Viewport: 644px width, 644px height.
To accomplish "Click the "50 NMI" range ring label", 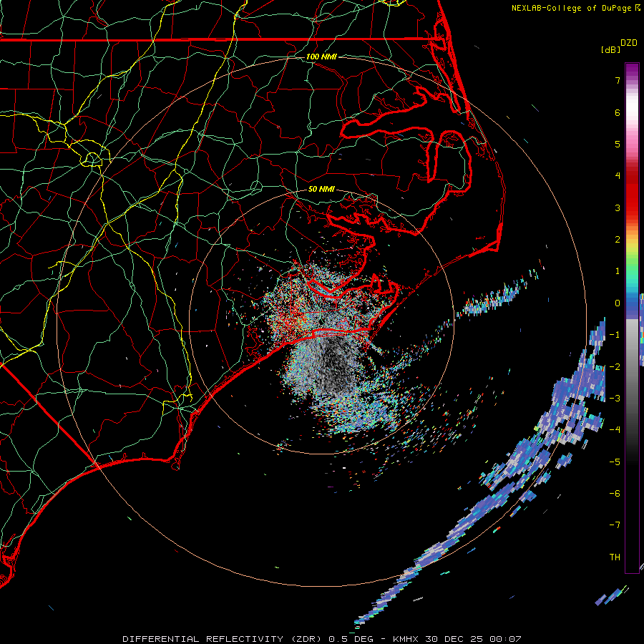I will 321,189.
